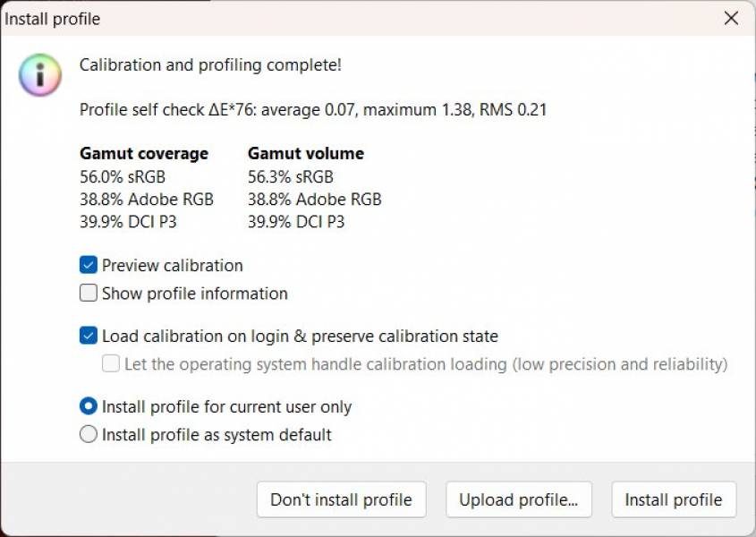Disable the Preview calibration checkbox
Image resolution: width=756 pixels, height=537 pixels.
[88, 265]
